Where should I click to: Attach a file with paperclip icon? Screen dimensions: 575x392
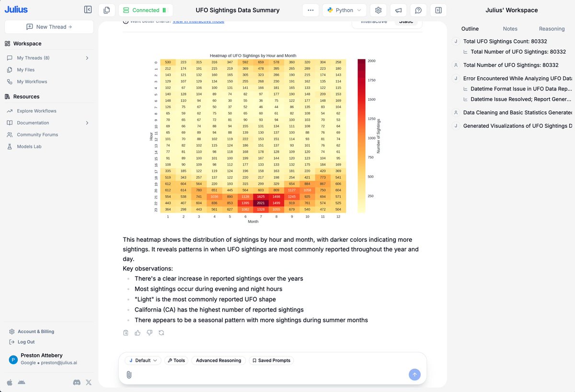[129, 375]
